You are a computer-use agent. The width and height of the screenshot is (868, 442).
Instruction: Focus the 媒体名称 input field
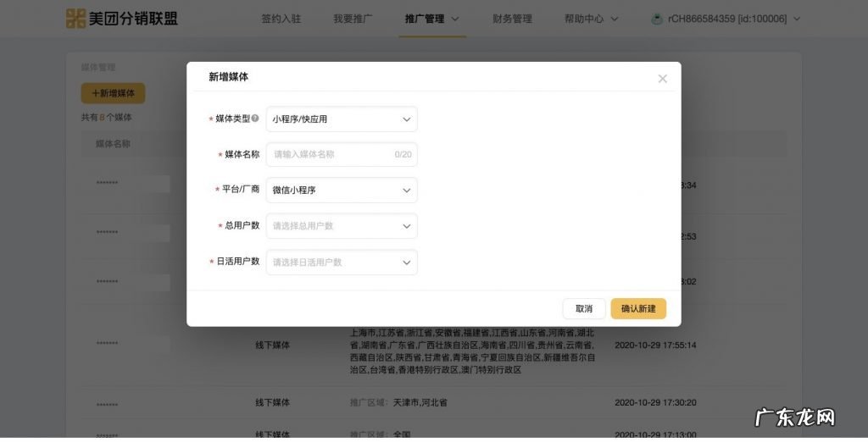tap(342, 154)
